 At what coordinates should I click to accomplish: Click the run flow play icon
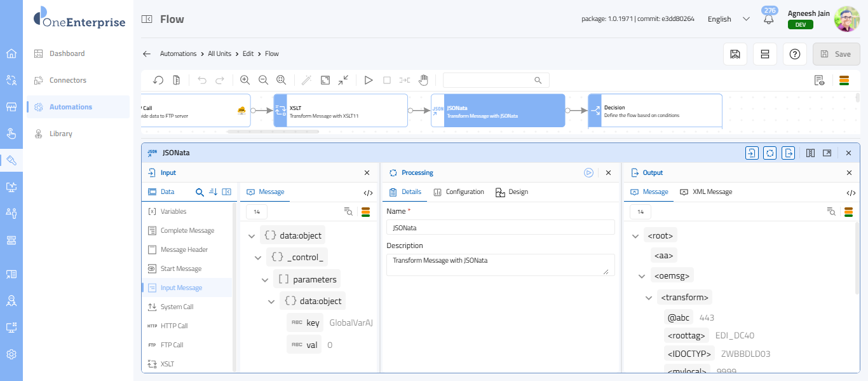pyautogui.click(x=368, y=80)
